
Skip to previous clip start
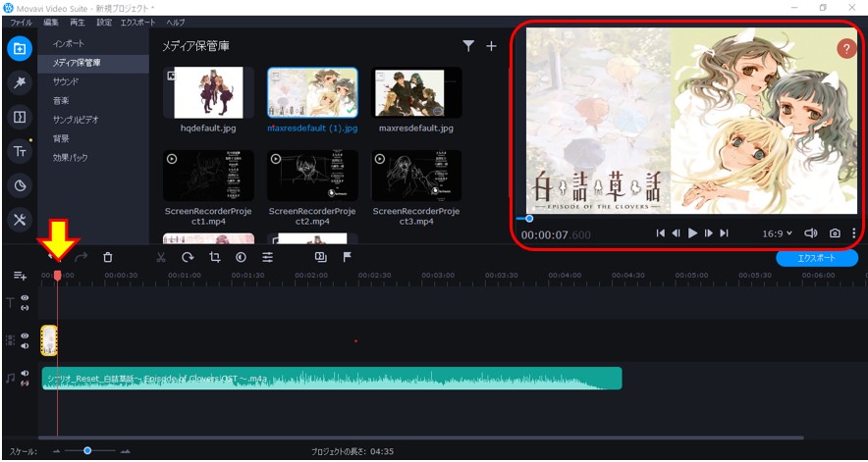pos(661,233)
